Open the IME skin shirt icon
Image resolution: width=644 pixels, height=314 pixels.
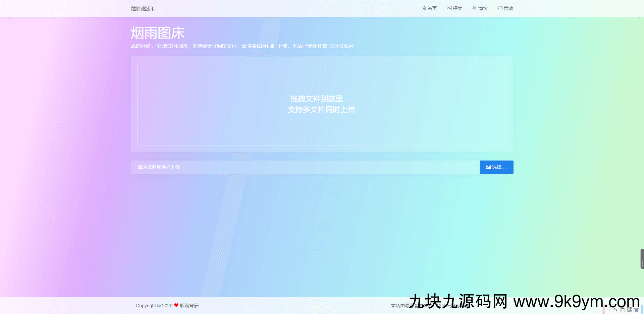636,310
